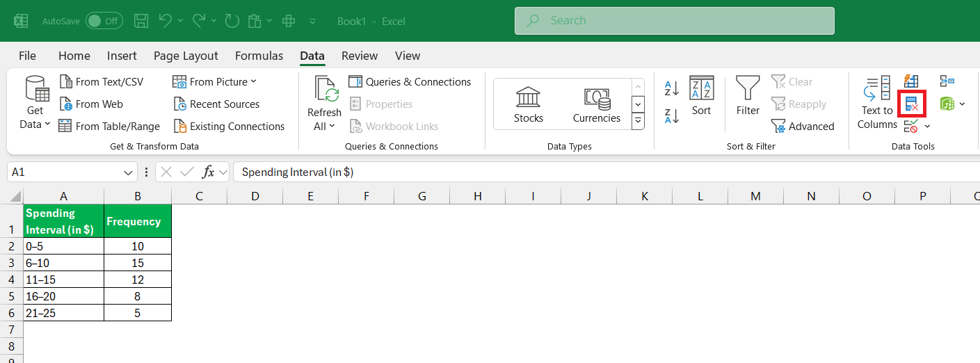Select cell containing 6–10

pyautogui.click(x=63, y=263)
